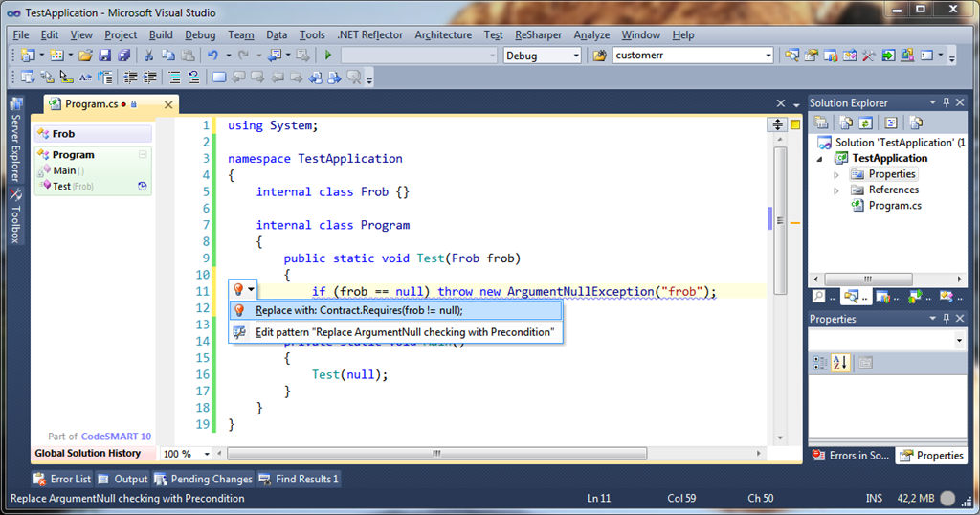This screenshot has height=515, width=980.
Task: Click the editor horizontal scrollbar thumb
Action: (436, 453)
